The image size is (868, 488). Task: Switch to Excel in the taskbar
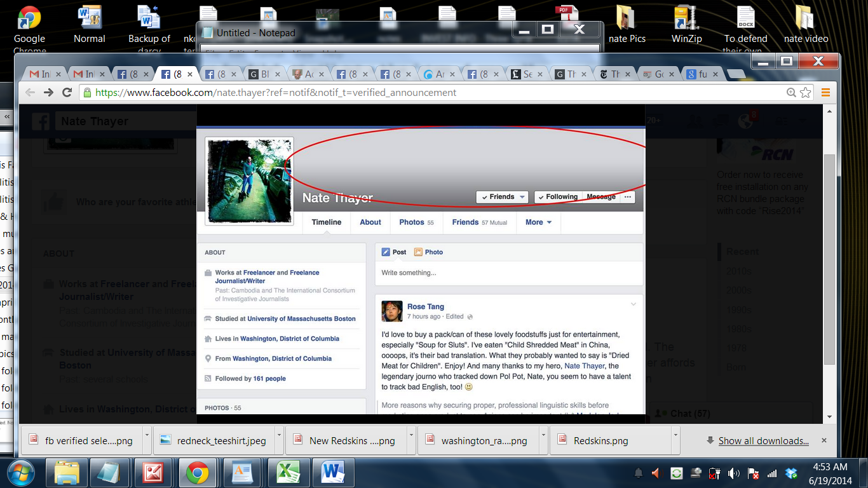(x=288, y=473)
